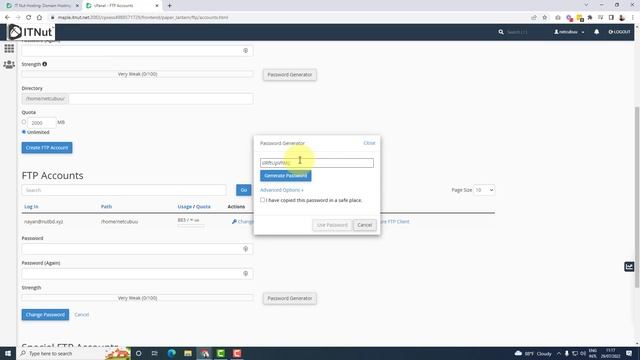
Task: Open the extensions puzzle icon
Action: pyautogui.click(x=590, y=18)
